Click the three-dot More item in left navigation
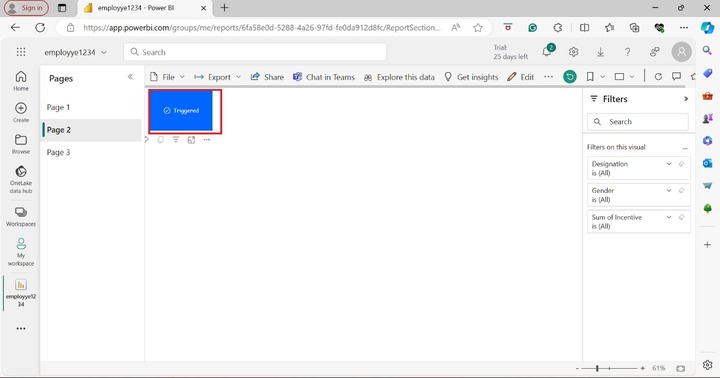The height and width of the screenshot is (378, 720). [x=21, y=328]
